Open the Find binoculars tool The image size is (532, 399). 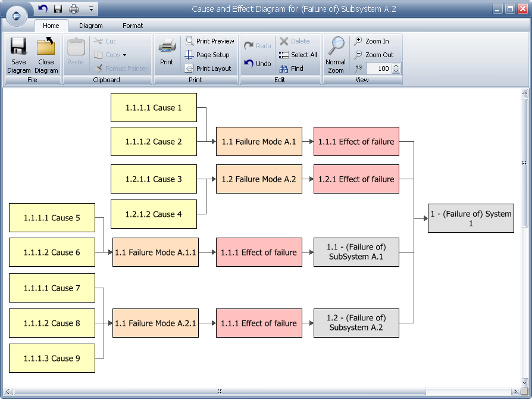click(x=284, y=68)
